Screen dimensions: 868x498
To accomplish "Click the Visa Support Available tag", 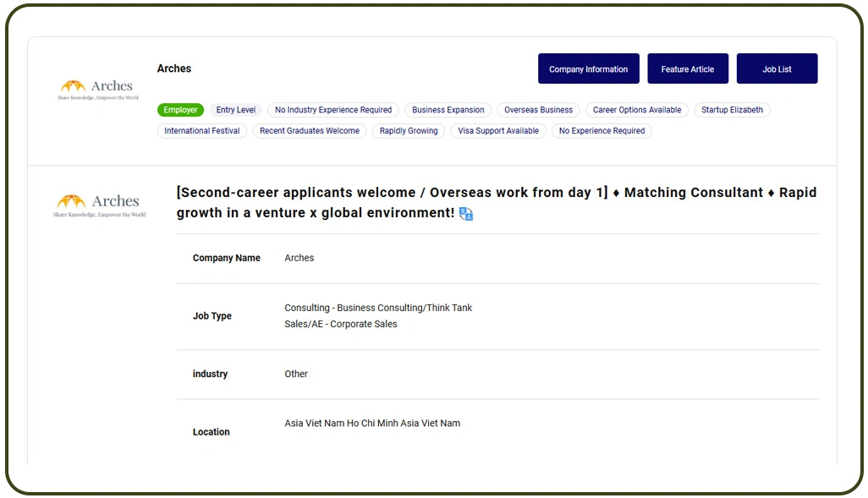I will tap(498, 131).
